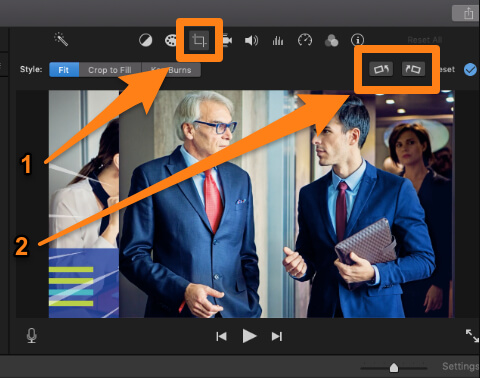Show clip information with the info icon

pyautogui.click(x=357, y=40)
